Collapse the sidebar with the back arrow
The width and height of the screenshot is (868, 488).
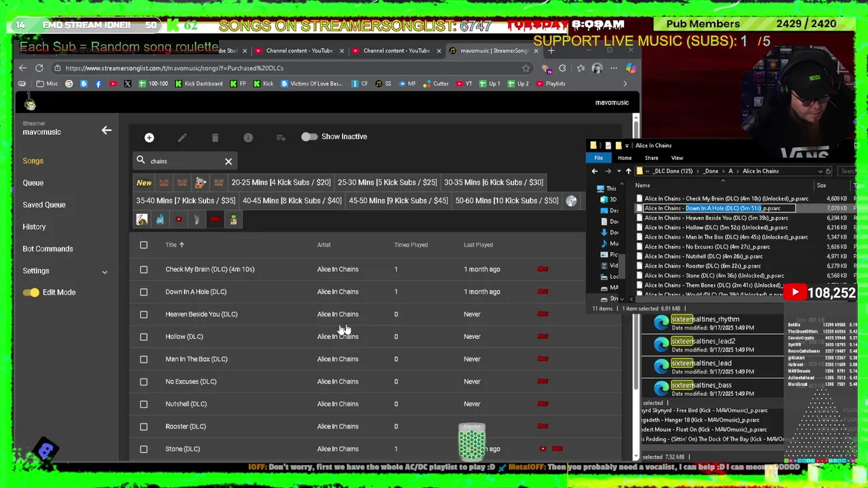coord(106,130)
